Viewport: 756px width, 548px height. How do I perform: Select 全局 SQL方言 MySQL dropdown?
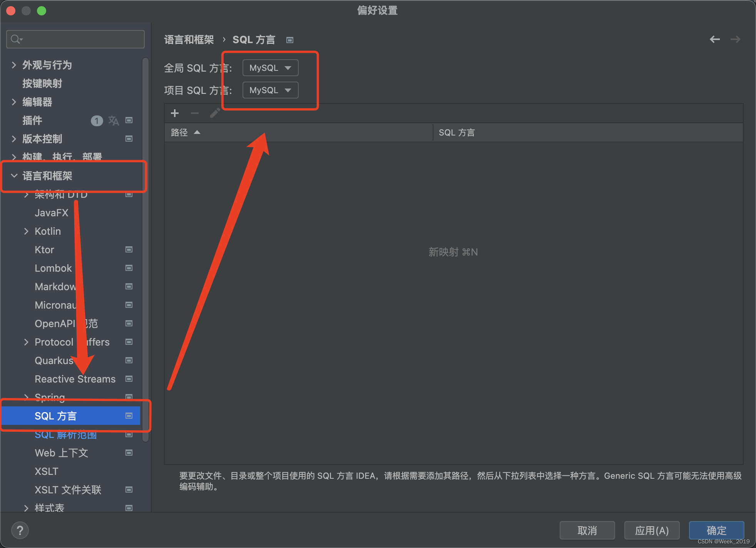click(269, 67)
